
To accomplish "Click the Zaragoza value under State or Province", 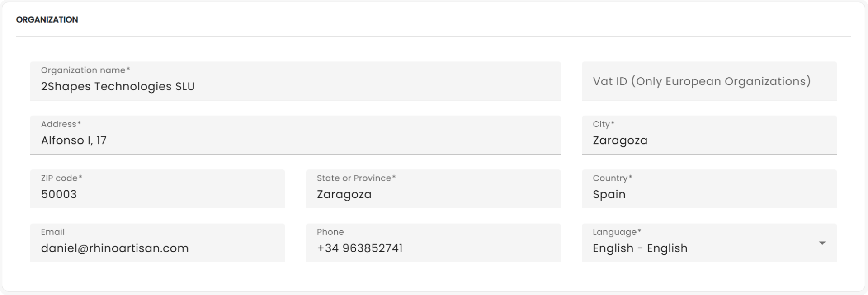I will [x=344, y=194].
